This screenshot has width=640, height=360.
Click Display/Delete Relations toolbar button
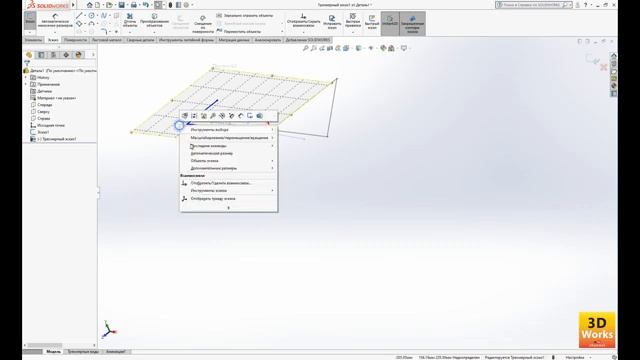click(x=304, y=20)
